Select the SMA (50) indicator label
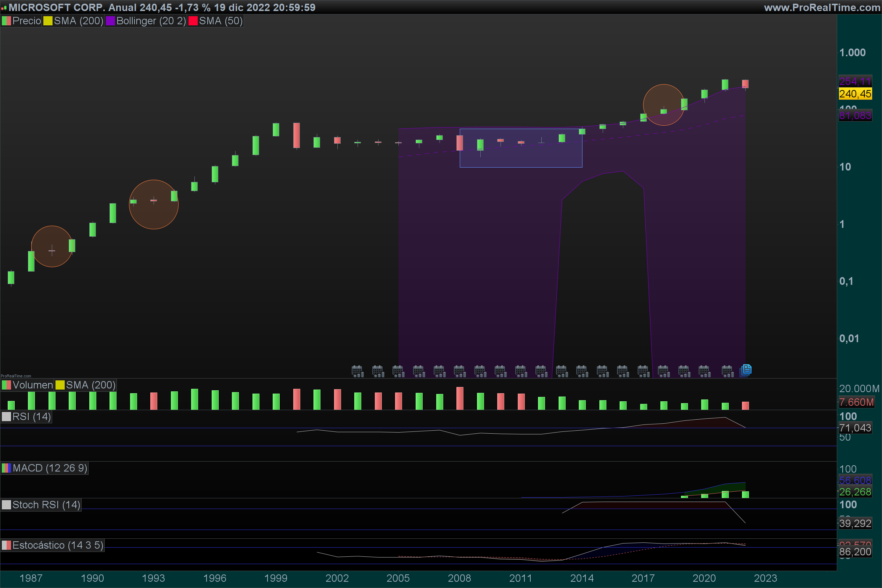 pos(220,21)
